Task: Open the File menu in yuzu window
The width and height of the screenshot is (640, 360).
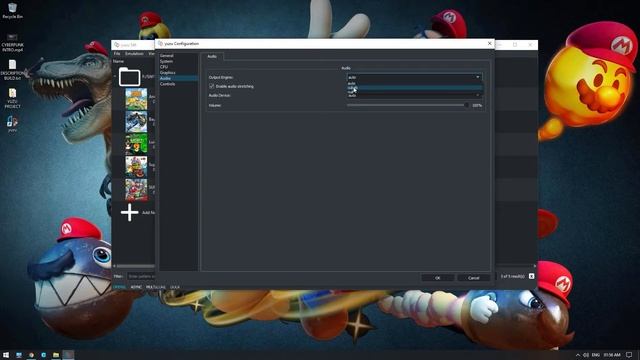Action: 117,53
